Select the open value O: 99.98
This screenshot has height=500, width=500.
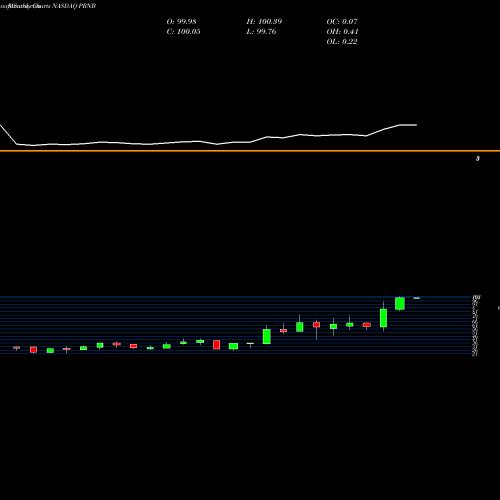tap(181, 22)
